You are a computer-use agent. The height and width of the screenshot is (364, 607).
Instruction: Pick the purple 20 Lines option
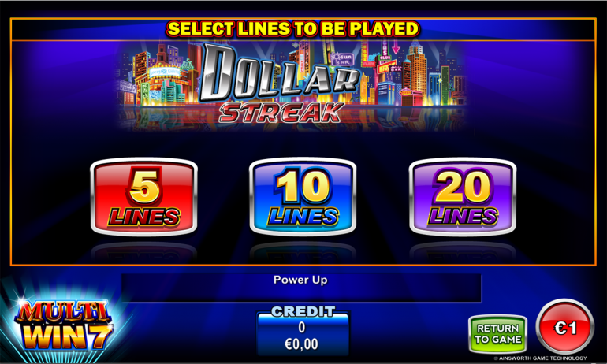tap(463, 196)
